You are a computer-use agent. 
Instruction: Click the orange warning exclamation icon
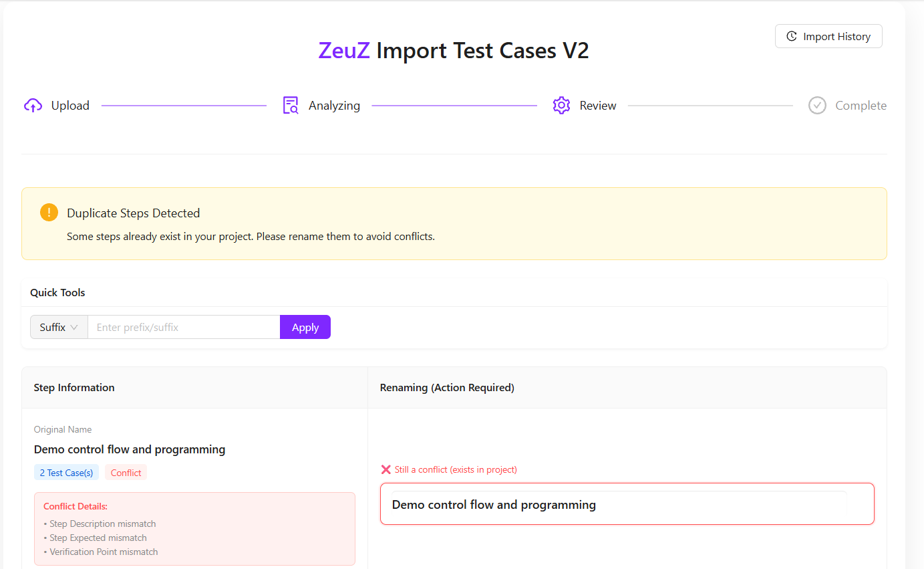point(49,213)
